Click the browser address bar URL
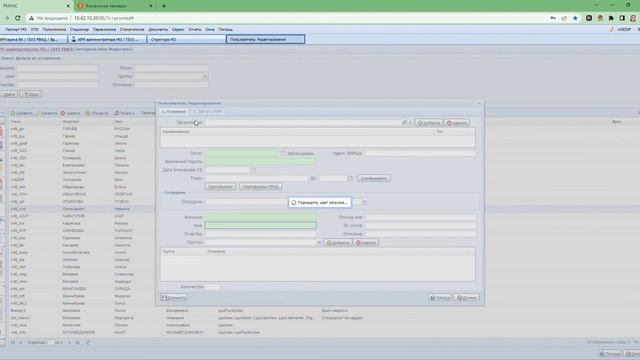Viewport: 640px width, 360px height. [104, 18]
